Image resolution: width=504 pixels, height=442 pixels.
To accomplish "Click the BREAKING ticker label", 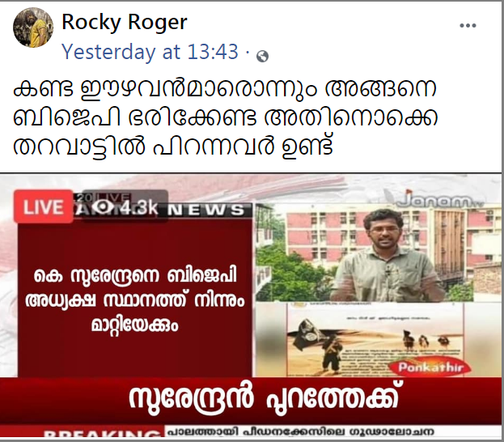I will [x=102, y=433].
